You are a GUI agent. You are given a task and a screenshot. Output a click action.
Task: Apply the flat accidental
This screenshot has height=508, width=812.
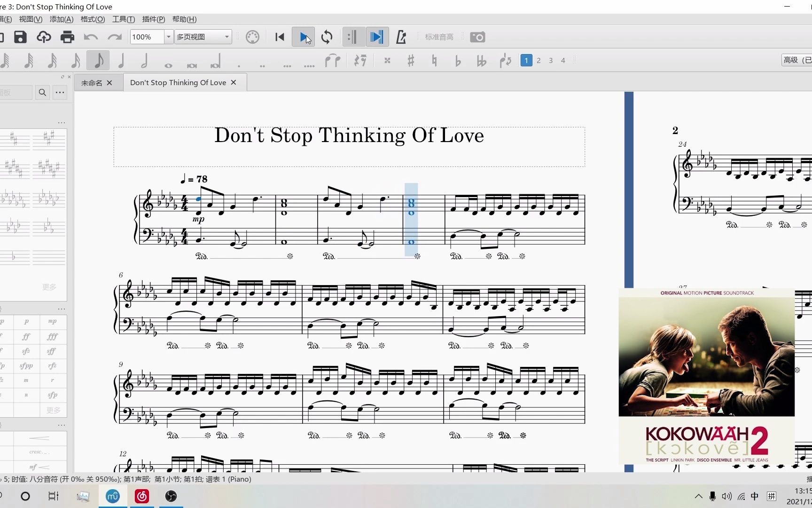pos(458,61)
